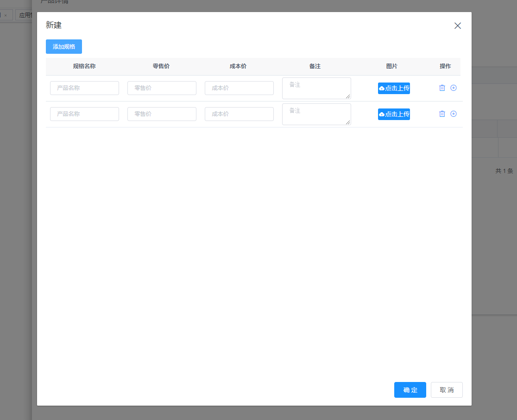Screen dimensions: 517x420
Task: Cancel with the 取消 button
Action: coord(447,390)
